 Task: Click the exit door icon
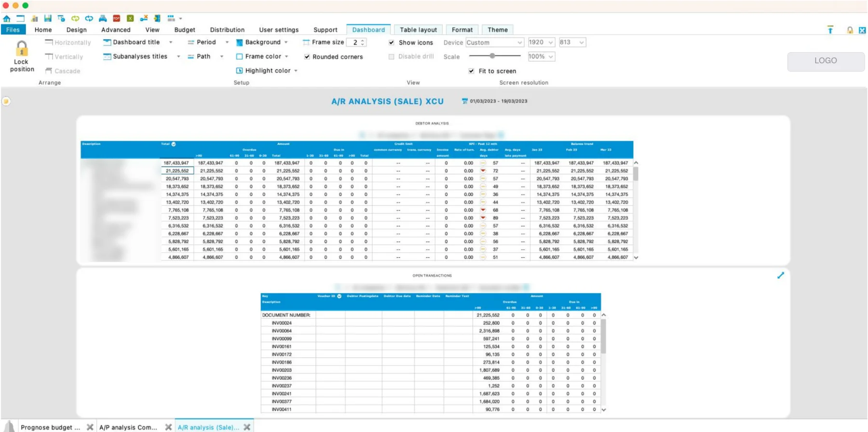[x=157, y=18]
